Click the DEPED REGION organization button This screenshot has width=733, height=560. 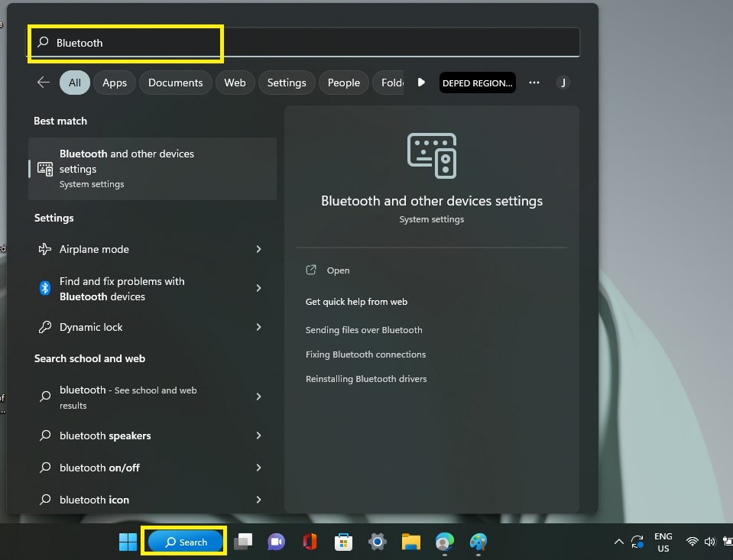[477, 83]
